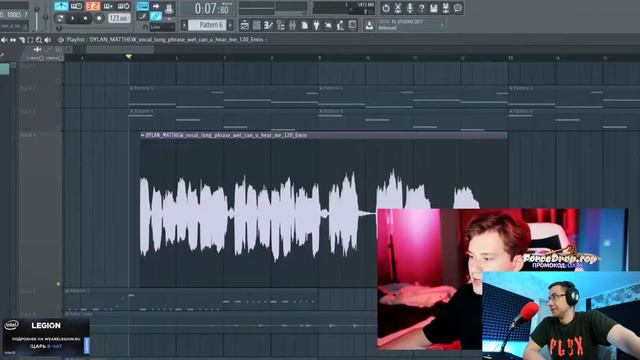Open the Pattern 6 selector
The width and height of the screenshot is (640, 360).
[x=207, y=25]
